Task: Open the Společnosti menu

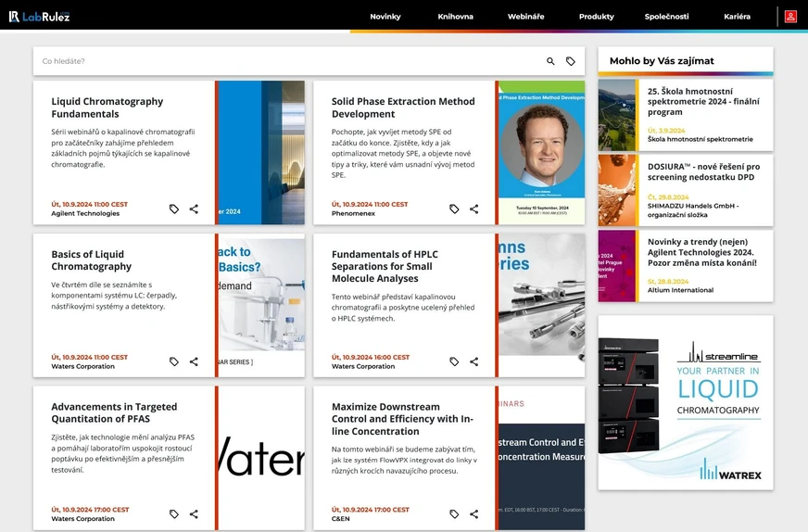Action: [666, 17]
